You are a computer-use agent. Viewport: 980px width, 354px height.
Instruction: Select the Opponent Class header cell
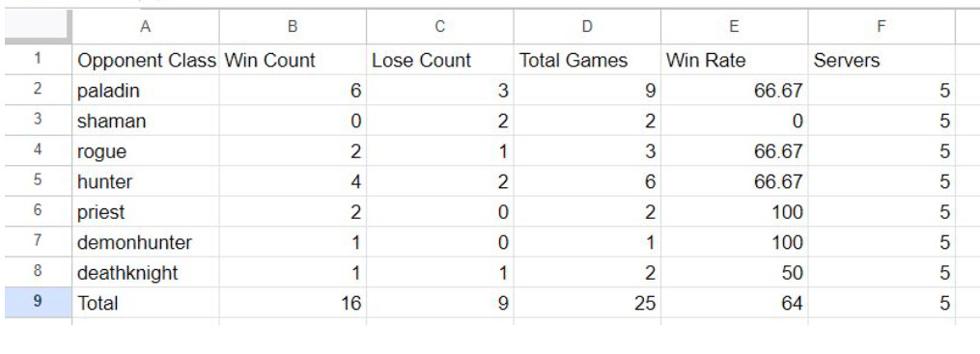click(146, 60)
